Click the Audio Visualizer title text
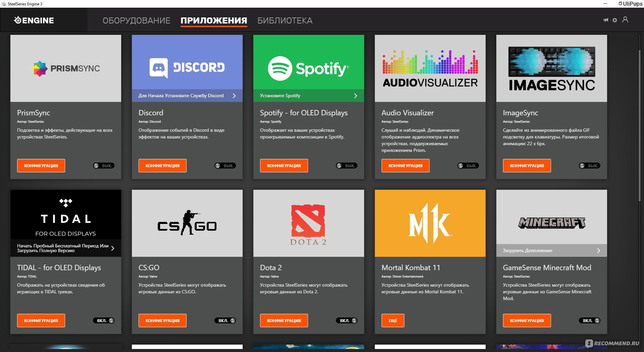The height and width of the screenshot is (352, 644). [x=407, y=113]
